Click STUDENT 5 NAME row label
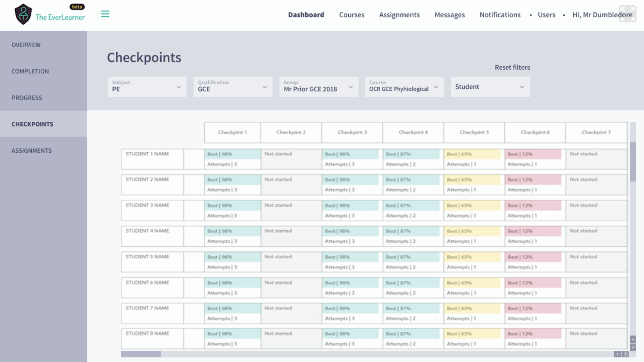The image size is (644, 362). tap(147, 257)
